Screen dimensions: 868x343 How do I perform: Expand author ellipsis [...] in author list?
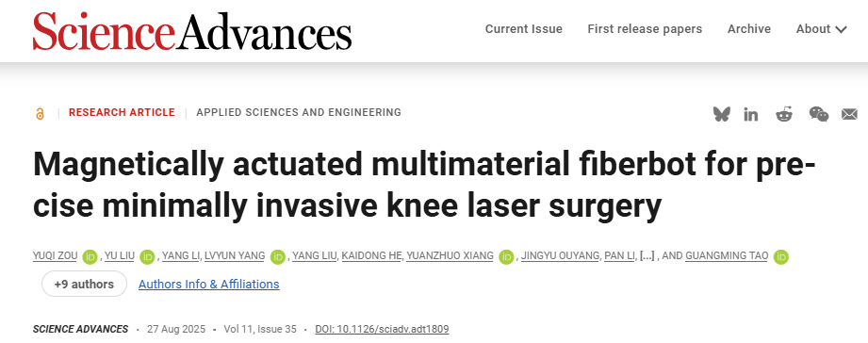647,255
